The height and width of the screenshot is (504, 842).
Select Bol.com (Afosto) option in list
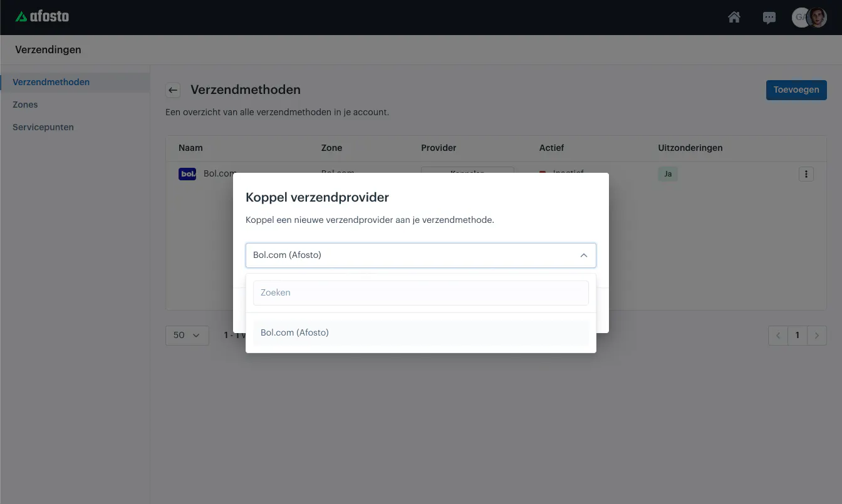point(421,332)
